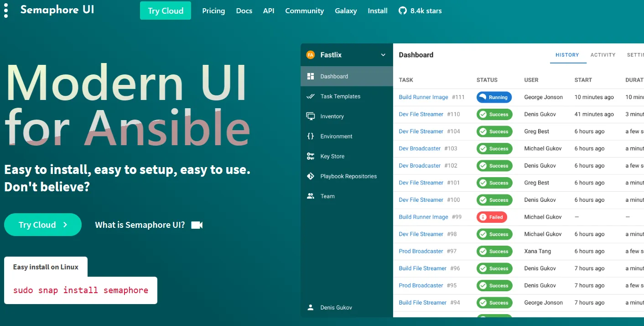Image resolution: width=644 pixels, height=326 pixels.
Task: Expand the Fastlix project dropdown chevron
Action: (383, 55)
